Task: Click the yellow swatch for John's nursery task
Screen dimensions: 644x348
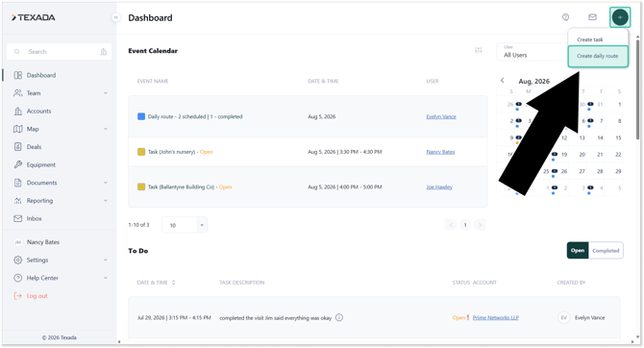Action: coord(141,152)
